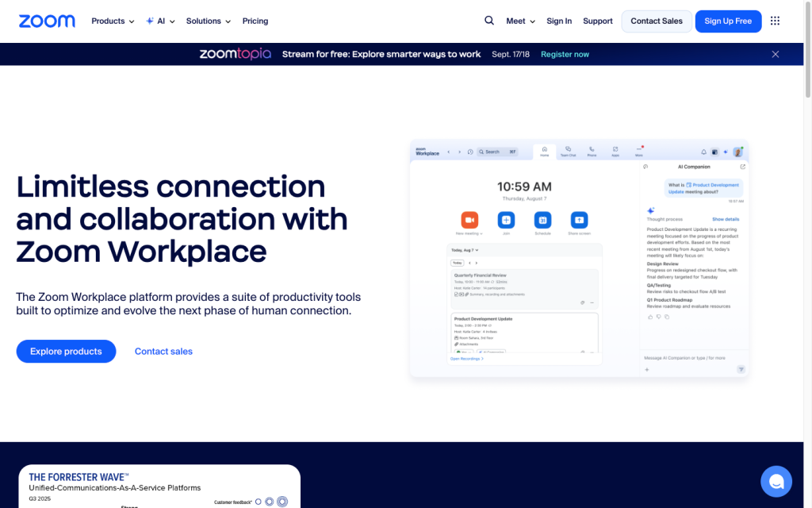This screenshot has height=508, width=812.
Task: Go to the Pricing page
Action: coord(255,21)
